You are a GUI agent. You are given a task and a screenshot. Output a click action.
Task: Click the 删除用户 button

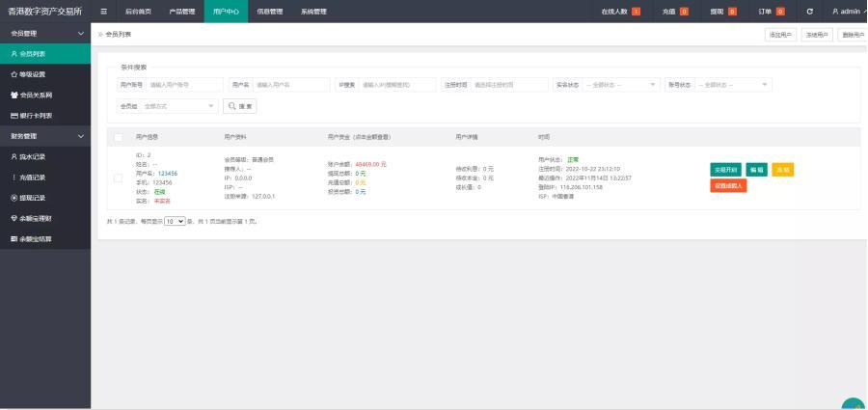pos(854,35)
